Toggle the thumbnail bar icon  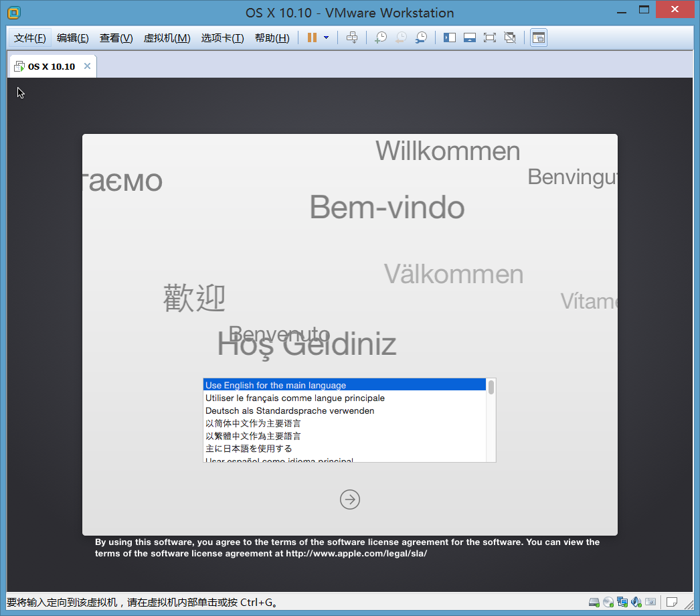point(470,37)
